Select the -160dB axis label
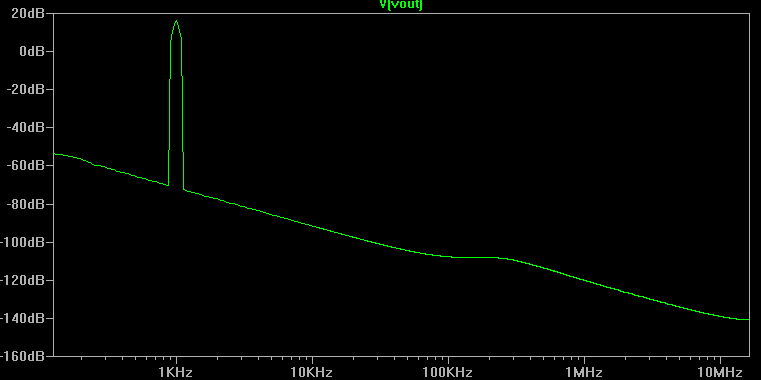The image size is (761, 380). click(22, 356)
